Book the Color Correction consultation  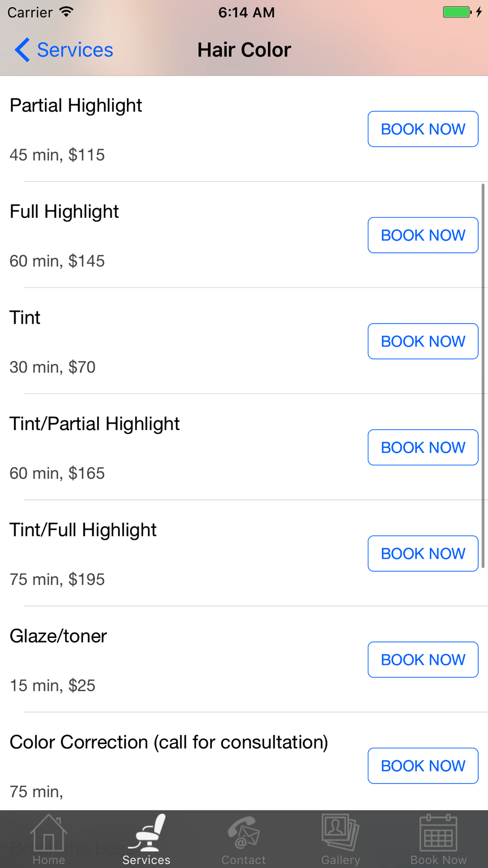[423, 765]
